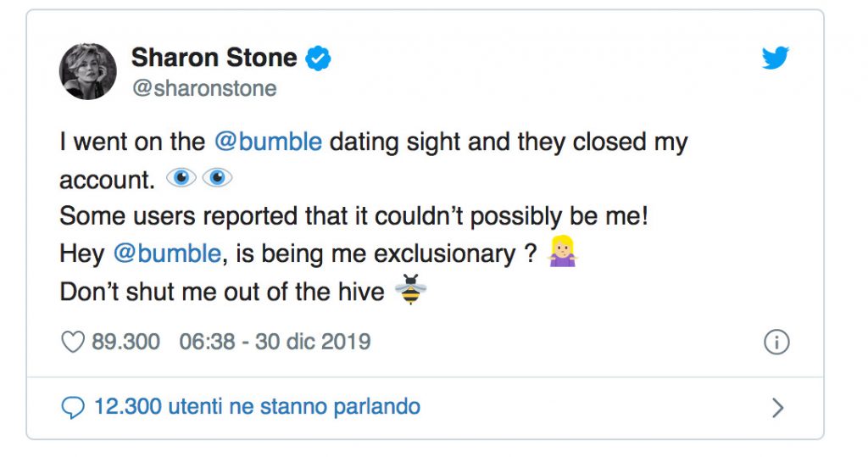Click the "Don't shut me out" text line
The height and width of the screenshot is (457, 868).
pos(222,292)
